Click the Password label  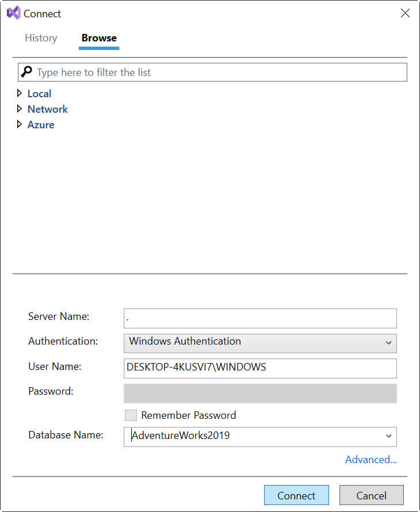click(x=51, y=391)
